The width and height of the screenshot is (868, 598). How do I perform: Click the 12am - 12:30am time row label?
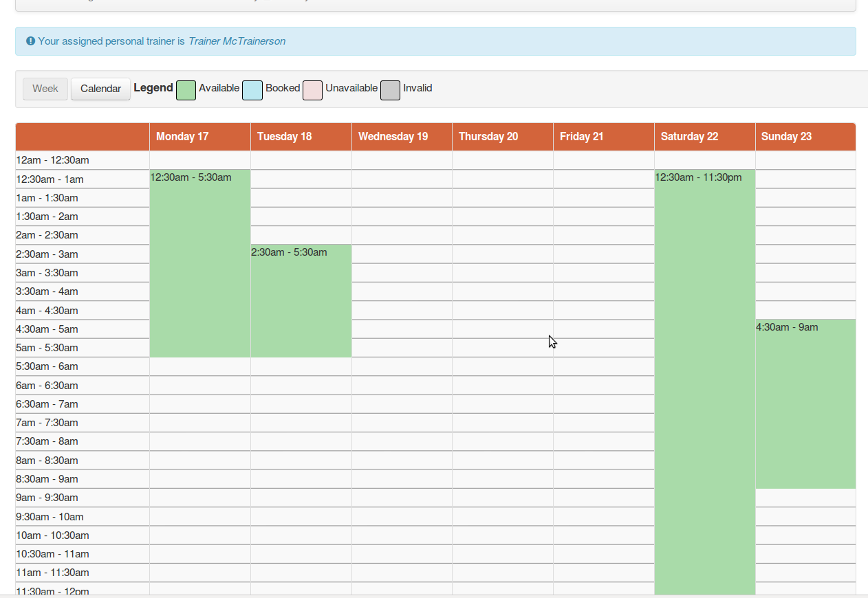tap(52, 160)
